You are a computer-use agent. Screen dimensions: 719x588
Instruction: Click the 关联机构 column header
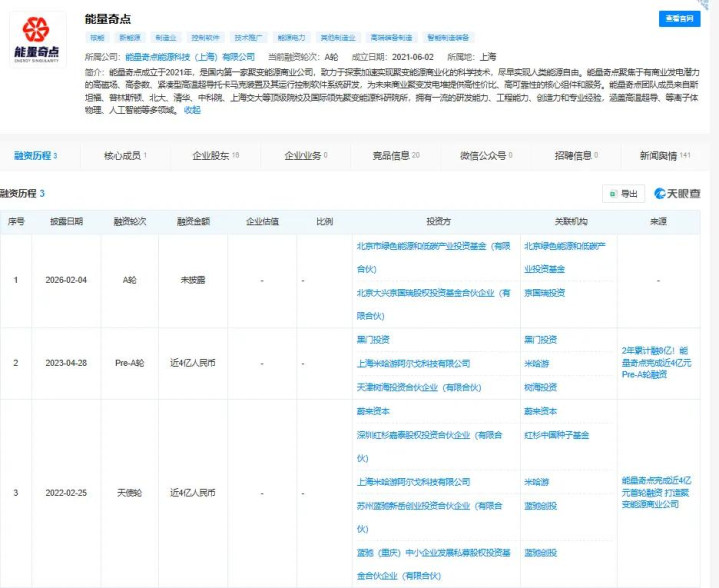tap(571, 222)
